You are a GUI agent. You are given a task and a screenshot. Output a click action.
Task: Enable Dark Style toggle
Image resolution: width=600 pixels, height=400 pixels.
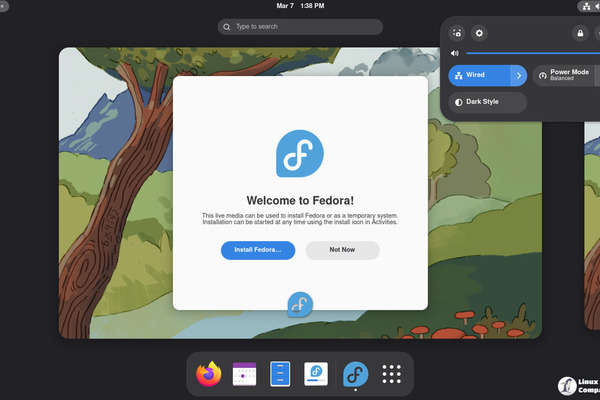click(488, 101)
